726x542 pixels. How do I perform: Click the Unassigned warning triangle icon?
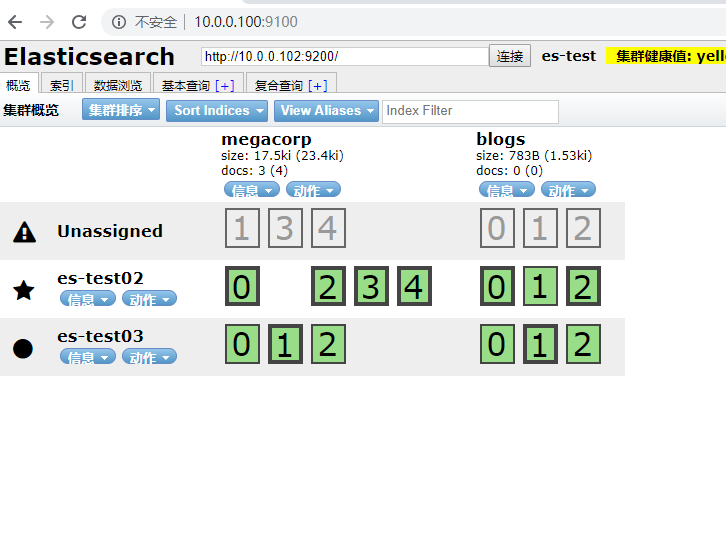click(25, 232)
